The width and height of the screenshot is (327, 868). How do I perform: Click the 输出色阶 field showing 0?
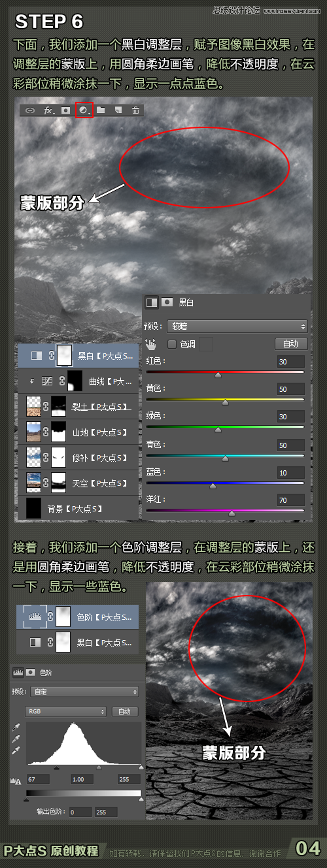pos(80,812)
